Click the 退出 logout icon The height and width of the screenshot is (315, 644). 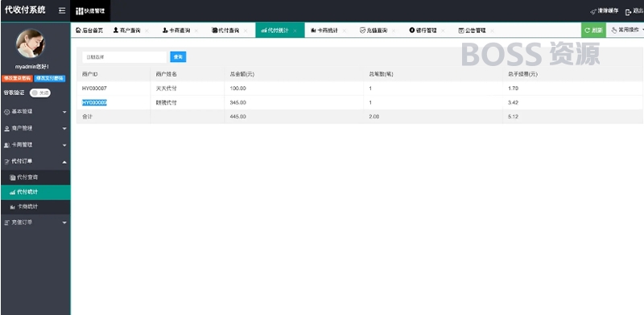[x=628, y=12]
